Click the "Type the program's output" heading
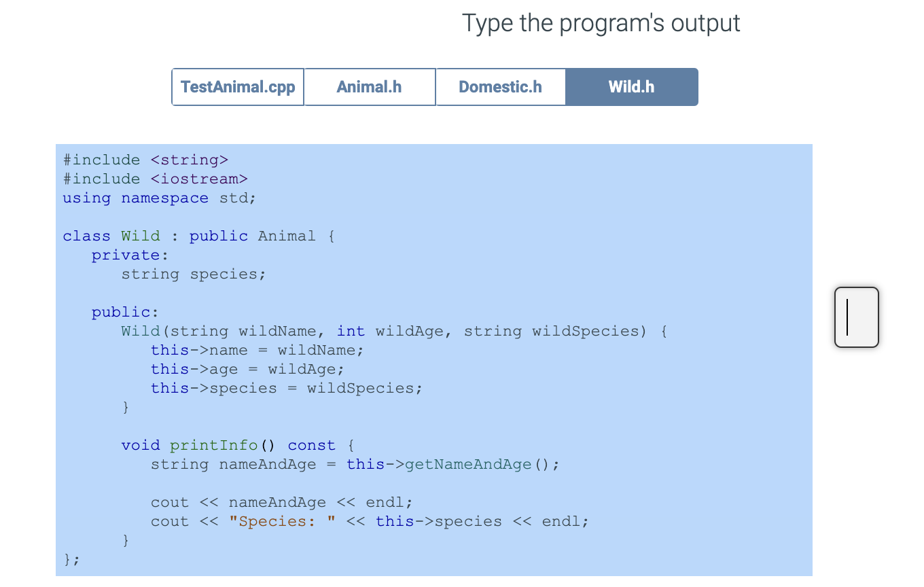 click(601, 23)
